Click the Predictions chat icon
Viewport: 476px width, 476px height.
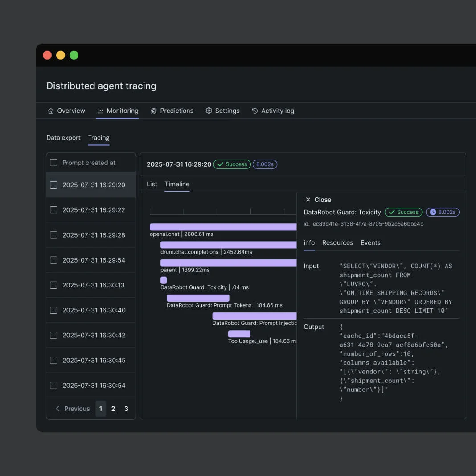154,111
